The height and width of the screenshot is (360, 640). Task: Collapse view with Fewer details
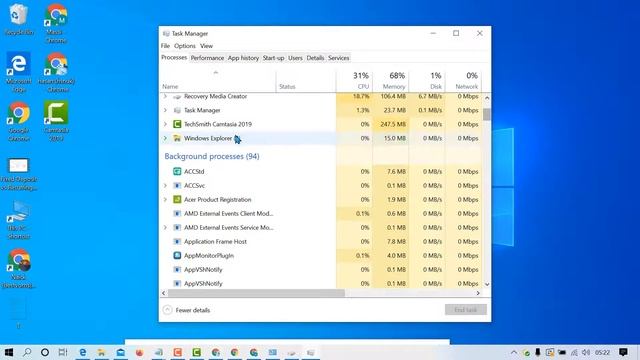(187, 310)
